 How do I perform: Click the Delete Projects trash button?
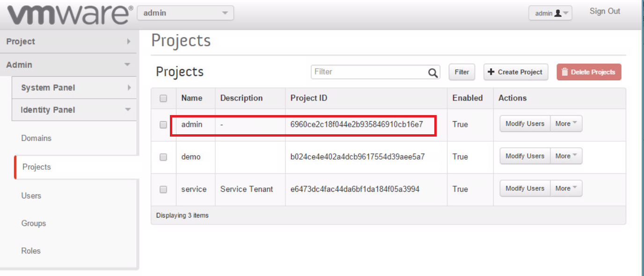click(x=588, y=72)
